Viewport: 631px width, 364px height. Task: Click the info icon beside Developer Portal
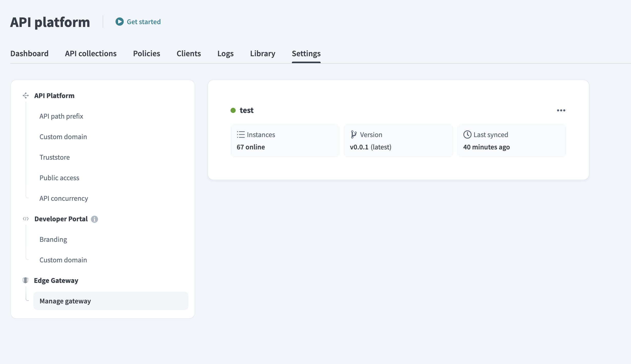tap(94, 219)
